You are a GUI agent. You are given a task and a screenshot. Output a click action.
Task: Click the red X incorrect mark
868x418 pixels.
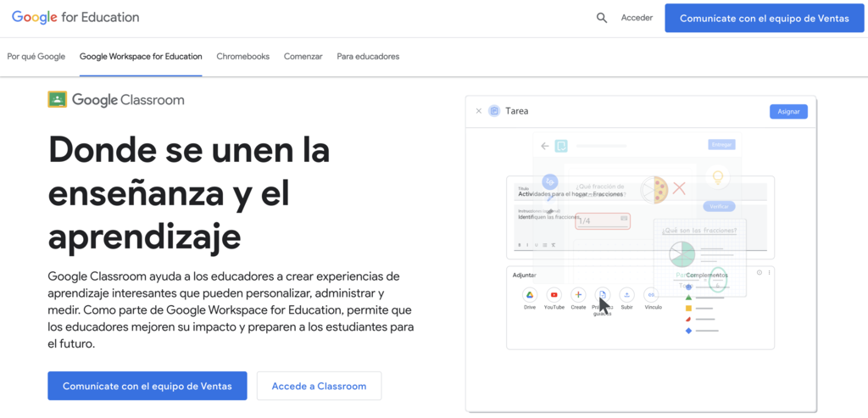[679, 188]
